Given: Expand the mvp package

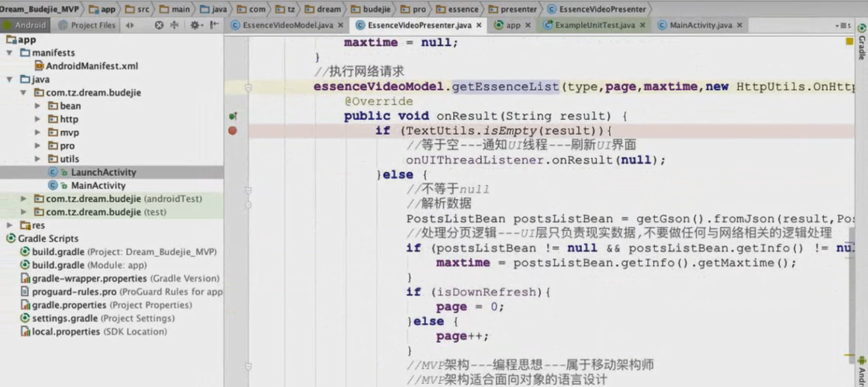Looking at the screenshot, I should (x=38, y=132).
